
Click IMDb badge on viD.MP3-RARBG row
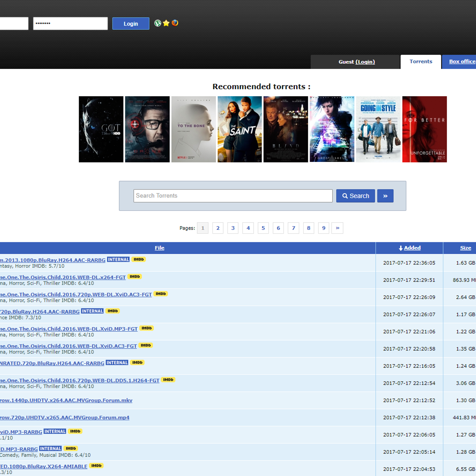click(75, 431)
